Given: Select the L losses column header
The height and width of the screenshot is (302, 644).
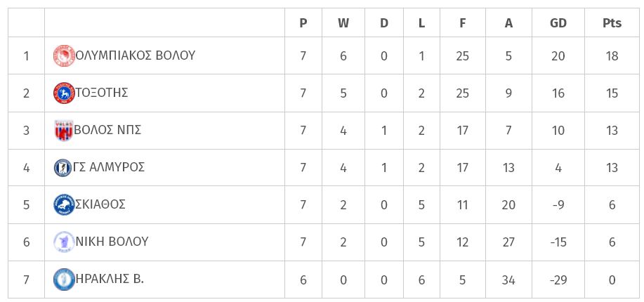Looking at the screenshot, I should 421,23.
